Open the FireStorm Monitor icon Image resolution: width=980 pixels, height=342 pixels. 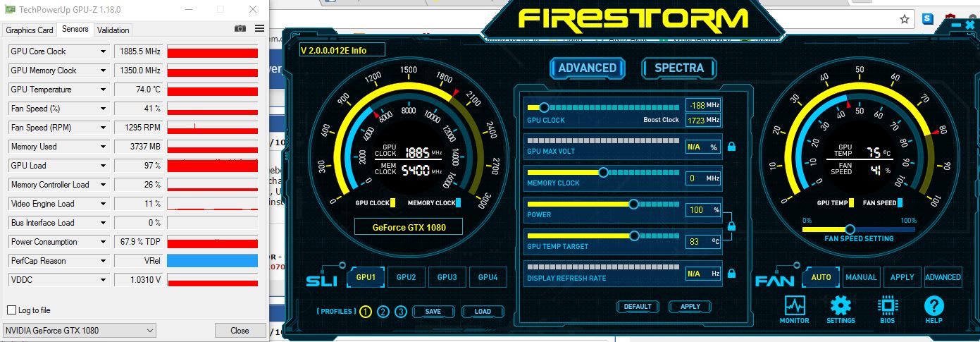794,306
